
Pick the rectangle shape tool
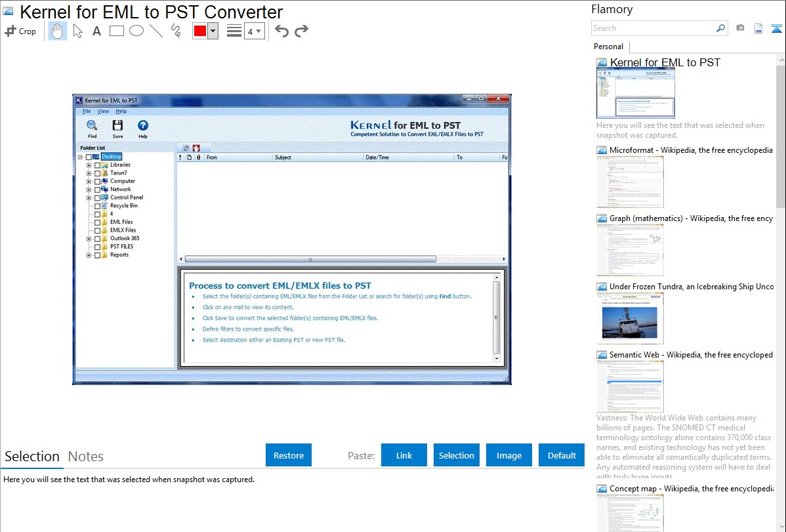tap(117, 31)
